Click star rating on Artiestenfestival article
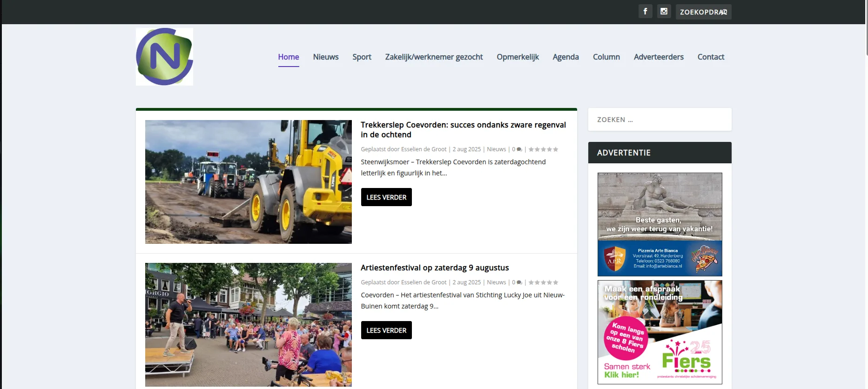 pyautogui.click(x=543, y=282)
